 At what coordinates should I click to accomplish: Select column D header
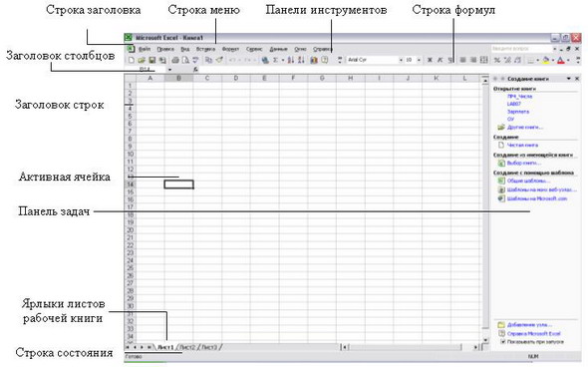tap(236, 78)
